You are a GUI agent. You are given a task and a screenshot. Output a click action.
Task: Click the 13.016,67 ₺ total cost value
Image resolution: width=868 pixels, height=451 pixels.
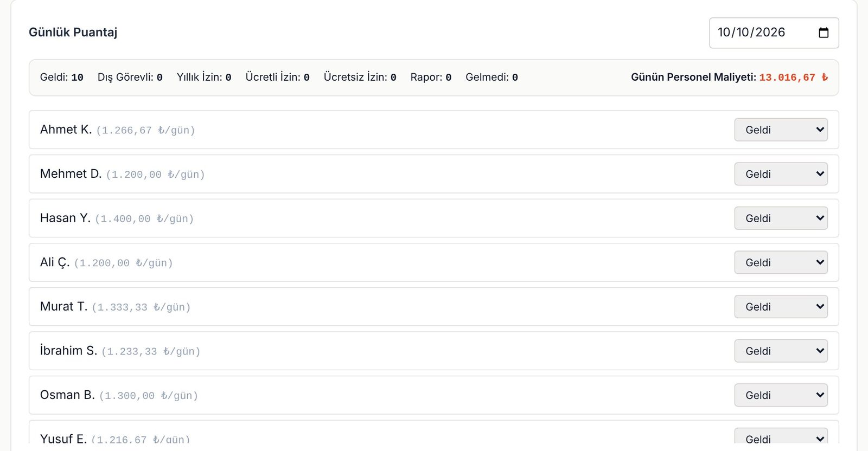pyautogui.click(x=794, y=78)
